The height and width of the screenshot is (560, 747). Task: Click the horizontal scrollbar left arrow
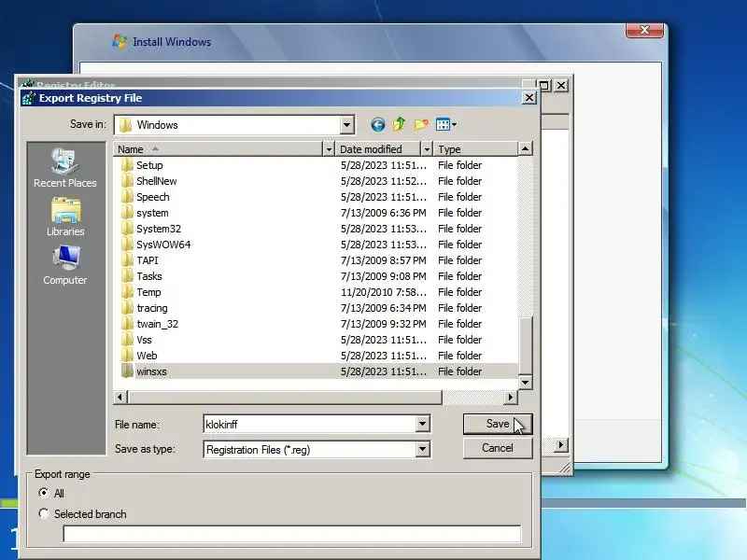[120, 397]
